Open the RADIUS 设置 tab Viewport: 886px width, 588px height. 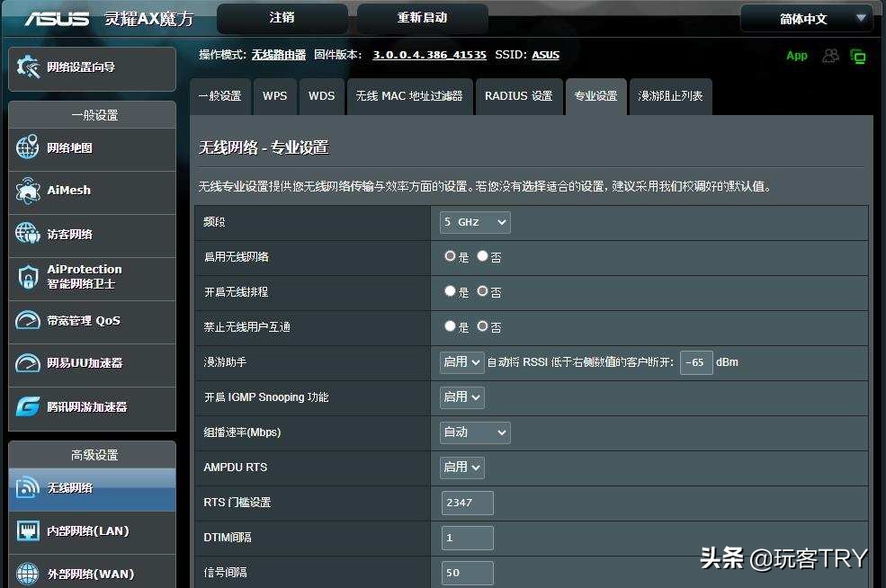[x=519, y=96]
